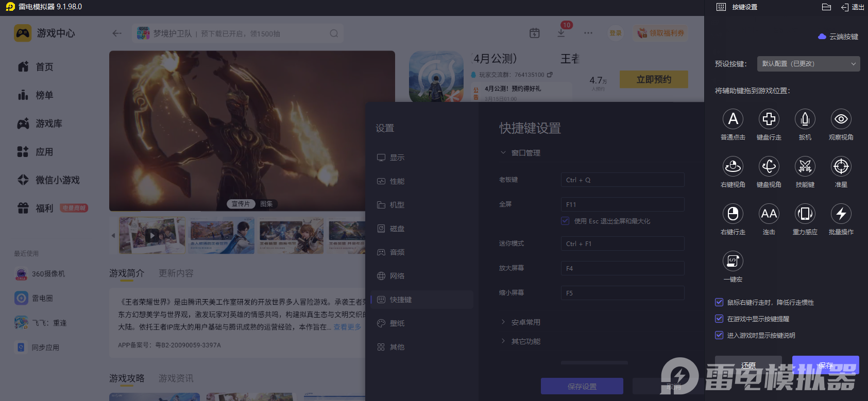Select the 连击 AA repeat-tap icon
The image size is (868, 401).
pos(769,214)
